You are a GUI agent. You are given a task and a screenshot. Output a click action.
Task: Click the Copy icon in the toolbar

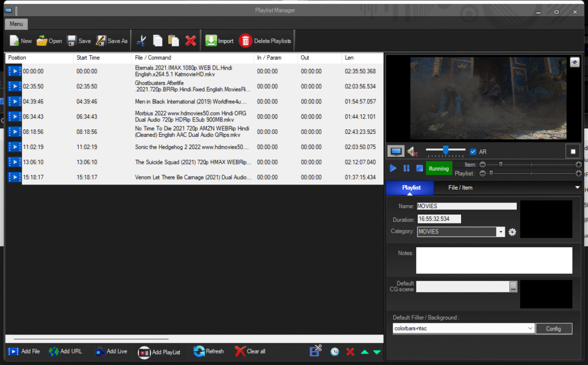(x=157, y=40)
